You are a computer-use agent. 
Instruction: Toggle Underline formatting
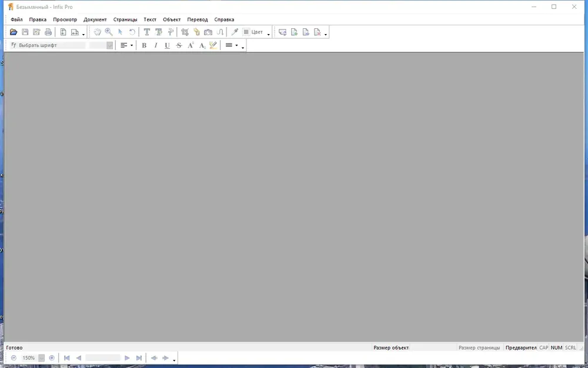pyautogui.click(x=167, y=45)
